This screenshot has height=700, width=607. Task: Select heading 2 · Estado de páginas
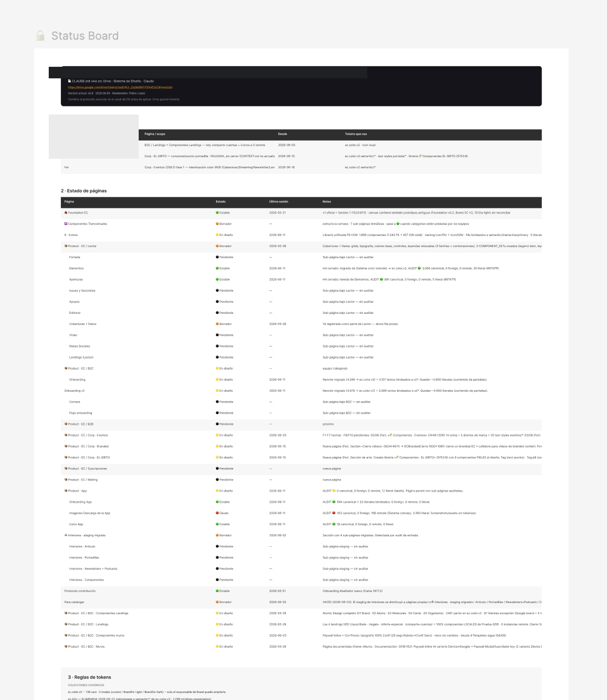(84, 191)
